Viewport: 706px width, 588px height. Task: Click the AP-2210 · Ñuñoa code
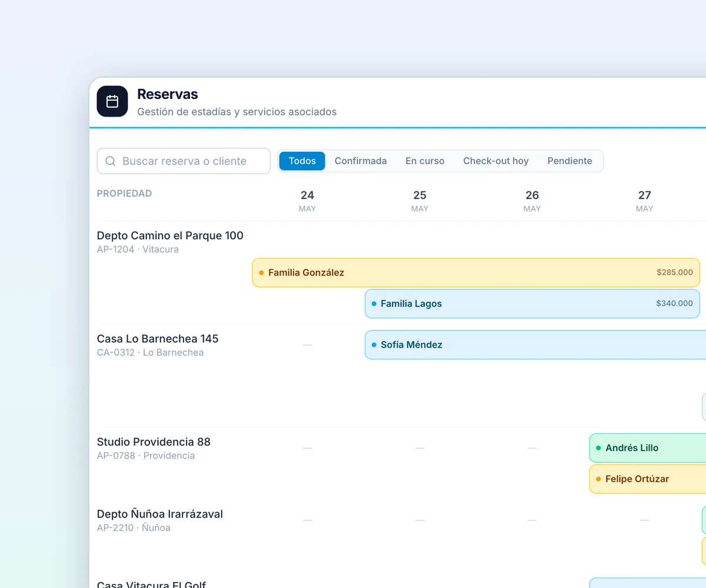point(134,528)
